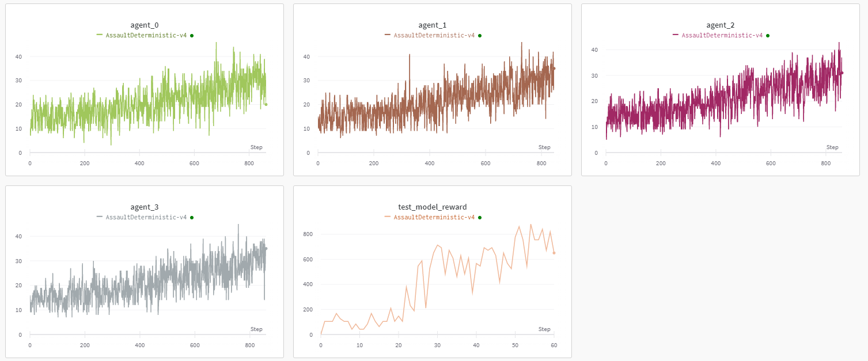Click x-axis tick 200 in agent_3 chart

point(85,345)
